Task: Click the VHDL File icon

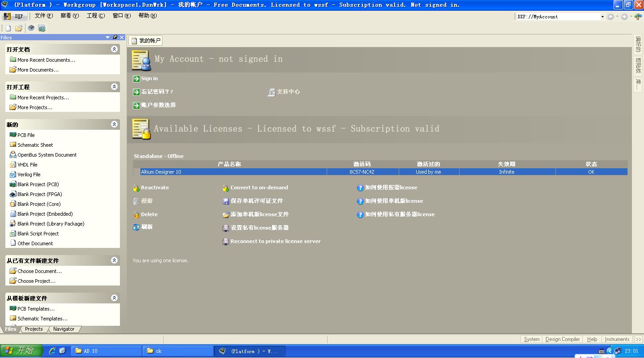Action: (x=13, y=165)
